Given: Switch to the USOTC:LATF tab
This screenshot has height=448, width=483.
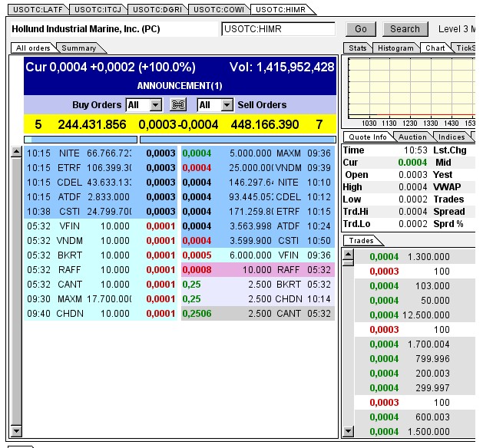Looking at the screenshot, I should click(x=38, y=9).
